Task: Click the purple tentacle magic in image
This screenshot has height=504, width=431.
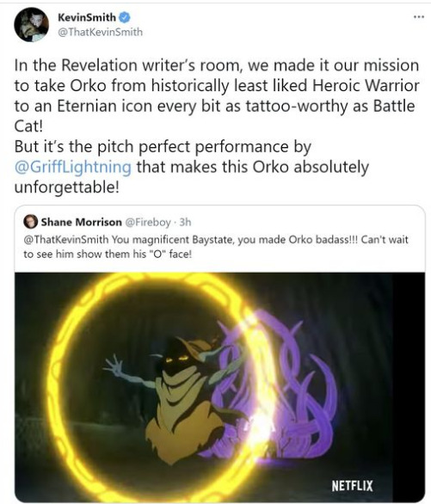Action: point(276,379)
